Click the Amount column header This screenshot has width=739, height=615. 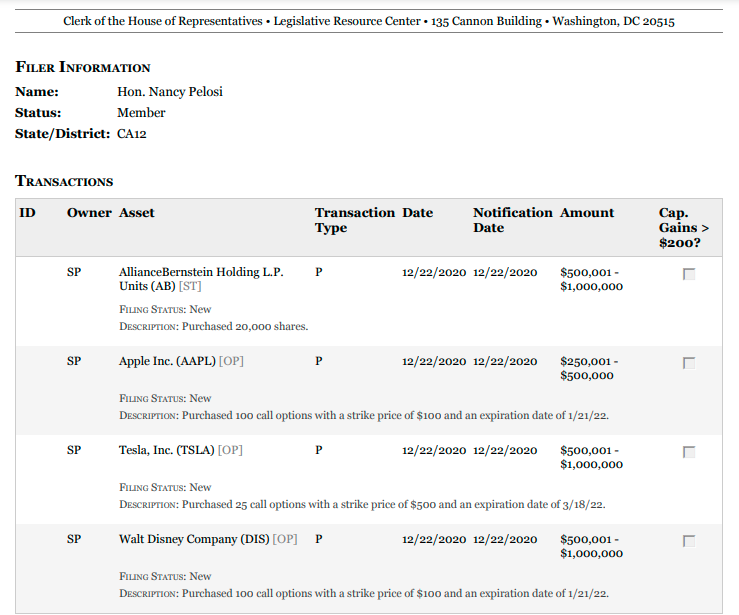(x=587, y=213)
